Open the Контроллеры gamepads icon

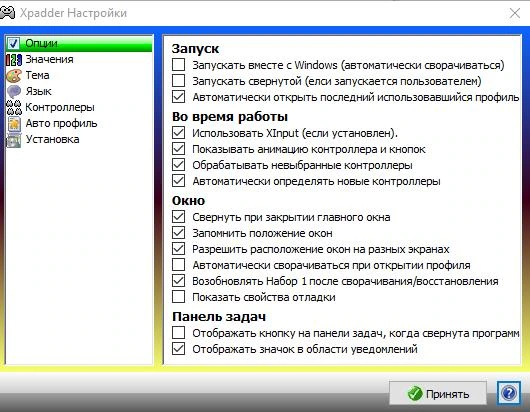(x=14, y=107)
